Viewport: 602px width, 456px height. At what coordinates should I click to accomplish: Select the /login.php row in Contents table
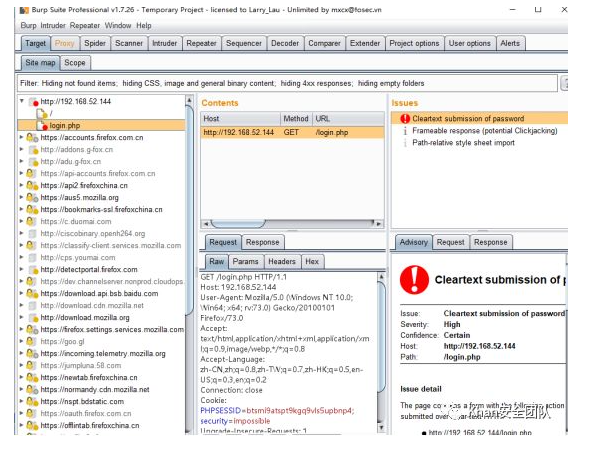point(292,132)
